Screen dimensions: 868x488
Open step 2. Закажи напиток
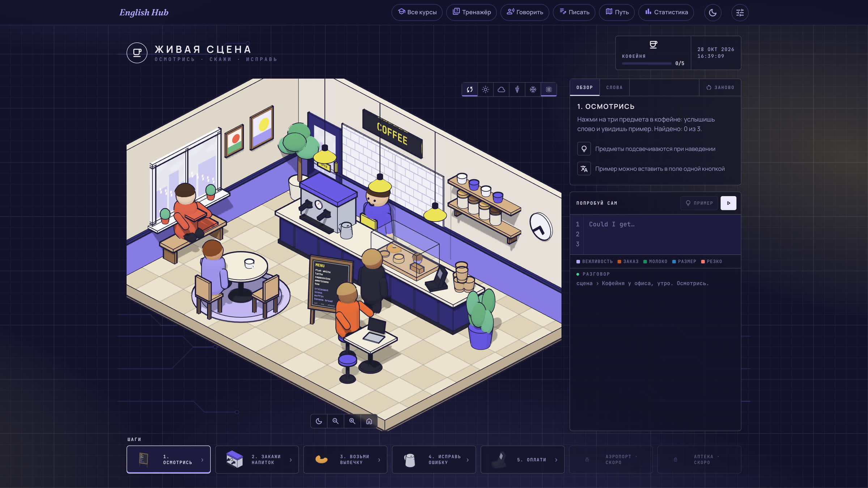[257, 459]
